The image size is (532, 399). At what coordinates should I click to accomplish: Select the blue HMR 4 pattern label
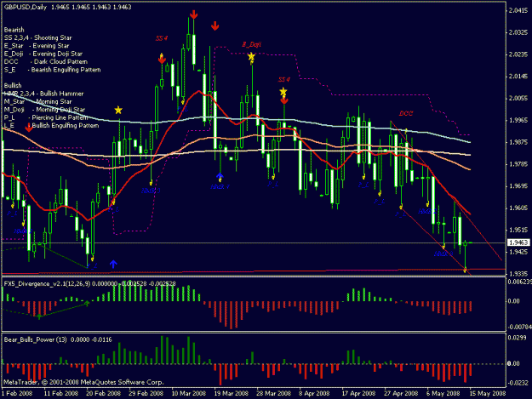pyautogui.click(x=220, y=186)
